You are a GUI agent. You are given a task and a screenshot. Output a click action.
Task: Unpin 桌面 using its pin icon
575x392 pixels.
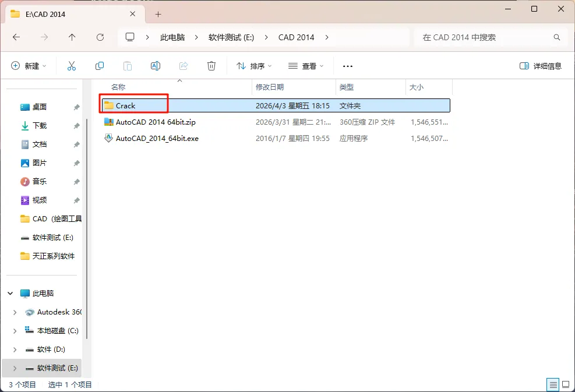coord(76,107)
